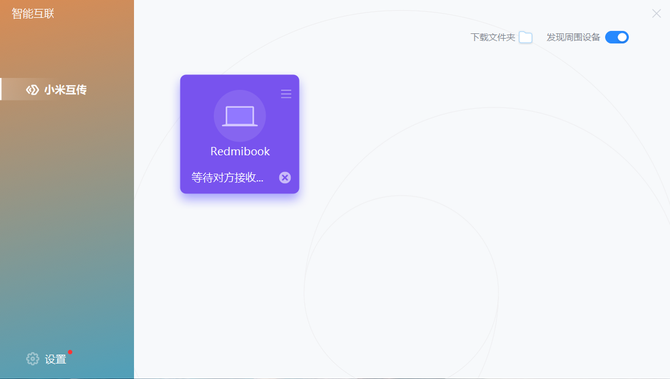Click the round avatar circle on Redmibook card

pyautogui.click(x=240, y=116)
